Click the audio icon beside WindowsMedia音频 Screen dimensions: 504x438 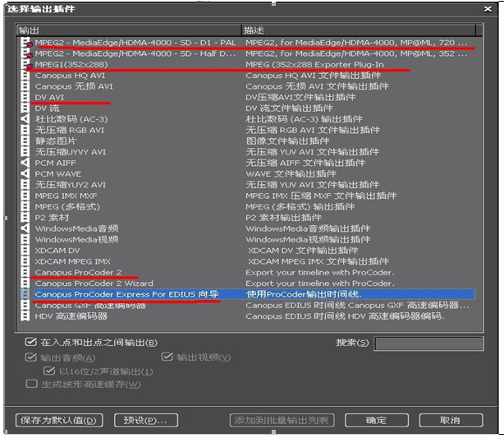pyautogui.click(x=25, y=228)
